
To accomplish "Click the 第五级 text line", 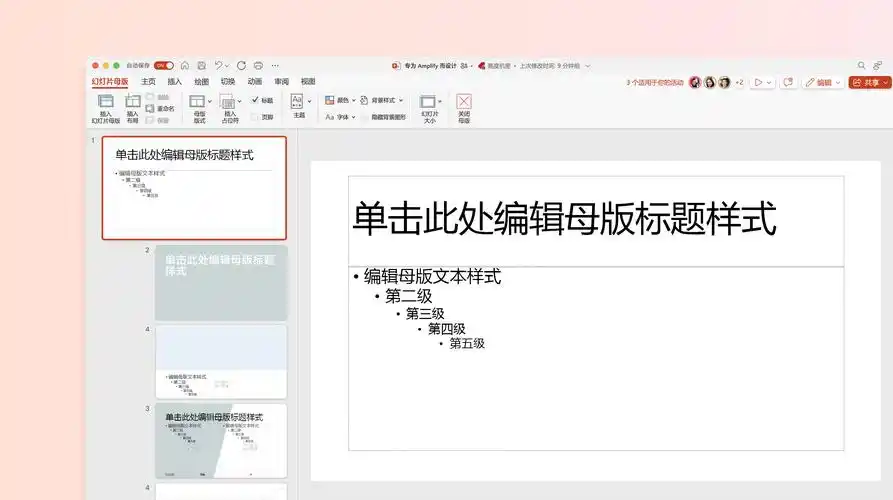I will [467, 343].
